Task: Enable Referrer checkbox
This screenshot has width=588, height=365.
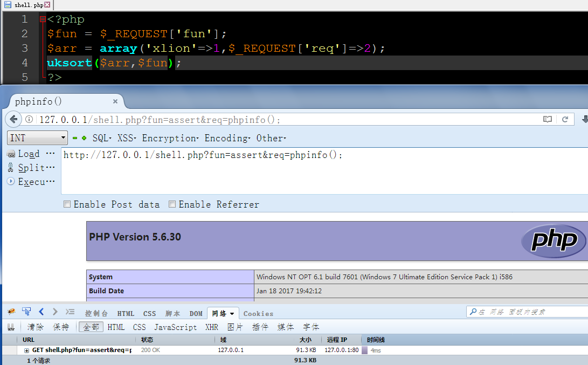Action: [x=172, y=204]
